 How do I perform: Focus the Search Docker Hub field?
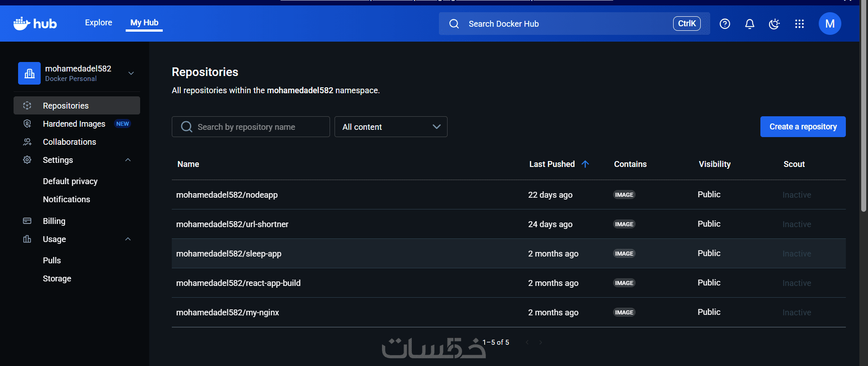tap(574, 24)
